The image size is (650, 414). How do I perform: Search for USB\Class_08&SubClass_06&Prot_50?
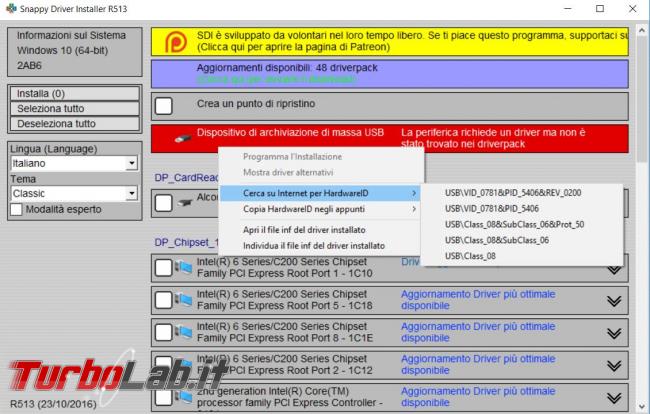[x=514, y=224]
